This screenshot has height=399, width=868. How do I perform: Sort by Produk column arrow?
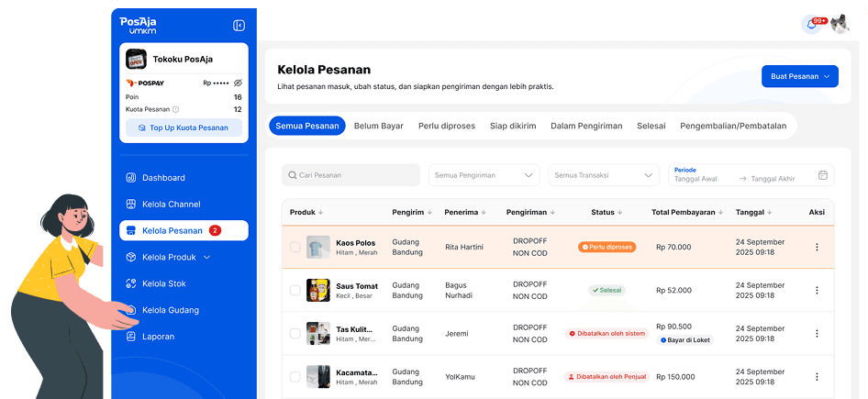320,213
